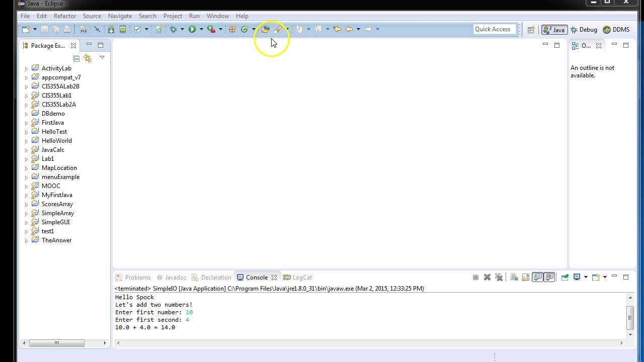644x362 pixels.
Task: Click the green Run button in toolbar
Action: pyautogui.click(x=192, y=30)
